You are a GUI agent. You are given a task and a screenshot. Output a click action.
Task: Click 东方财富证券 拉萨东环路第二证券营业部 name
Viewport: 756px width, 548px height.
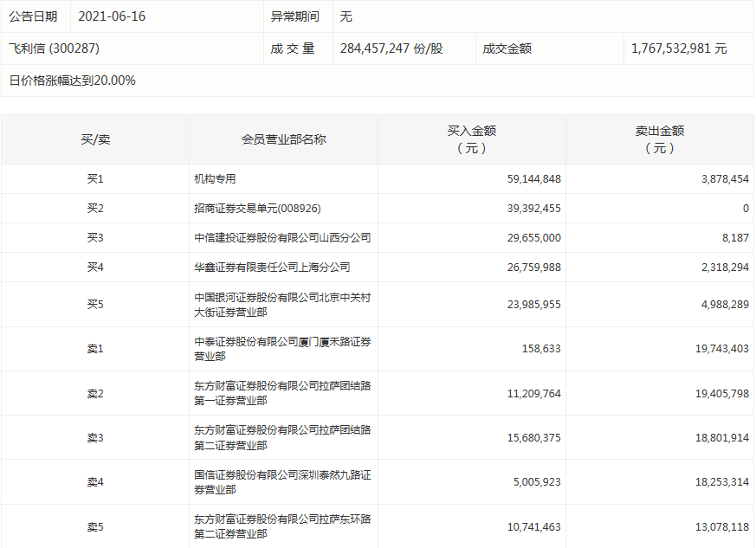282,526
